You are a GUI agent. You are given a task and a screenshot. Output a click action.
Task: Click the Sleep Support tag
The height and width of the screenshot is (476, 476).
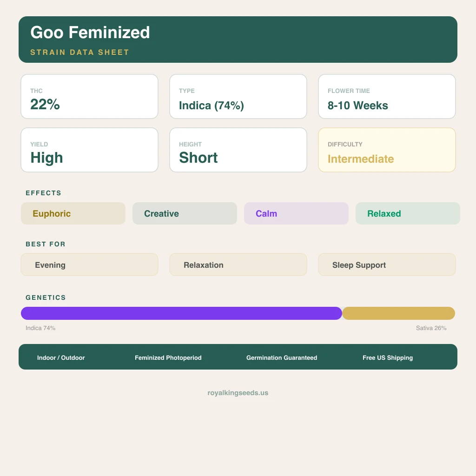(387, 264)
